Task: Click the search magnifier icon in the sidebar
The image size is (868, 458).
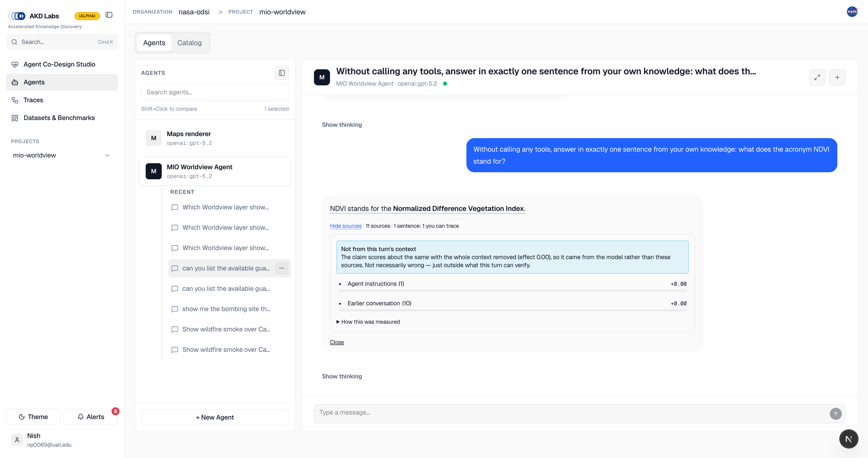Action: click(14, 42)
